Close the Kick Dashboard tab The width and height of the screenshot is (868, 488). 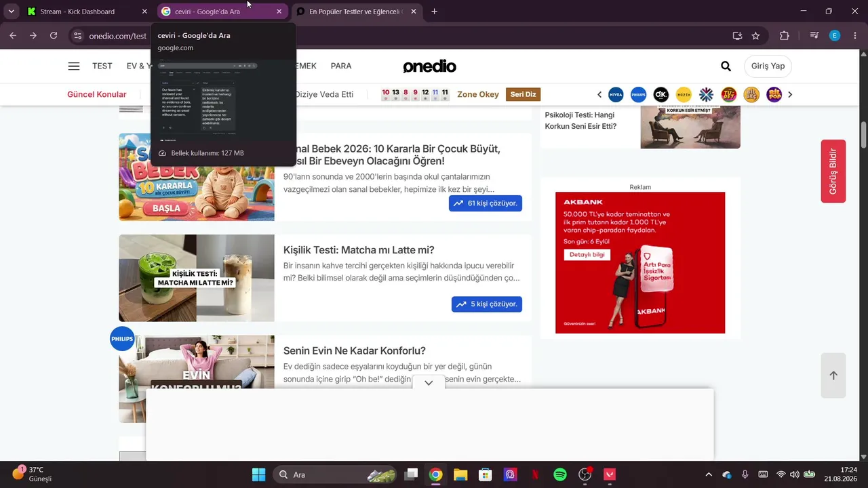coord(144,12)
